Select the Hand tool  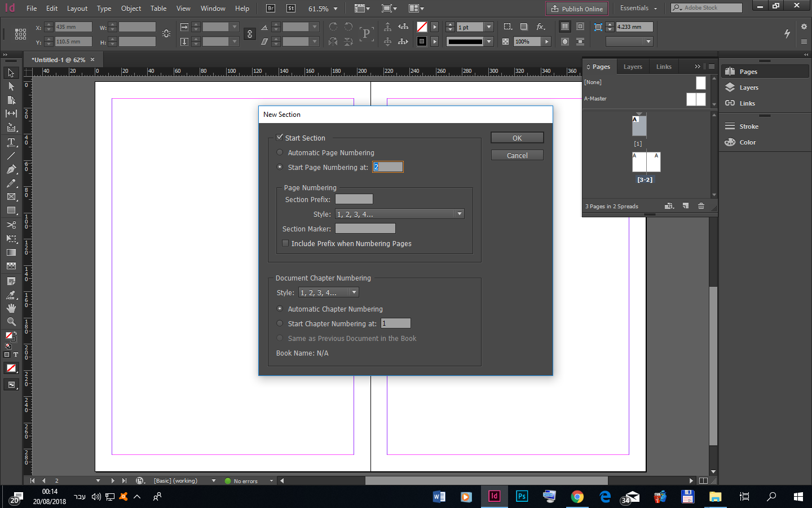tap(11, 308)
